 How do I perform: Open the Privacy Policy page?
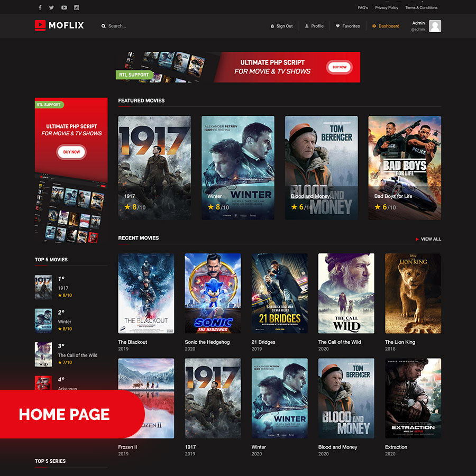[387, 7]
